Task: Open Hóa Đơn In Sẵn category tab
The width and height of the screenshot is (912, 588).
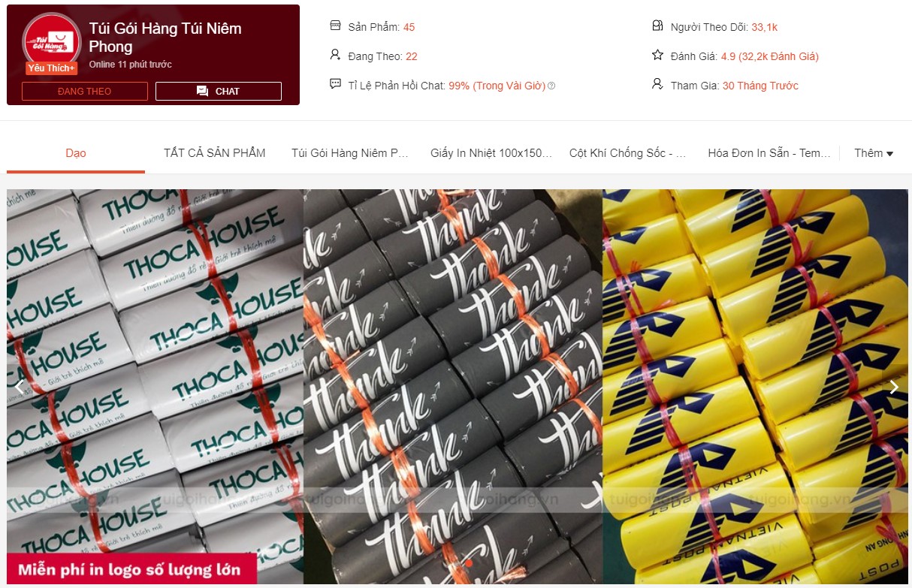Action: coord(769,153)
